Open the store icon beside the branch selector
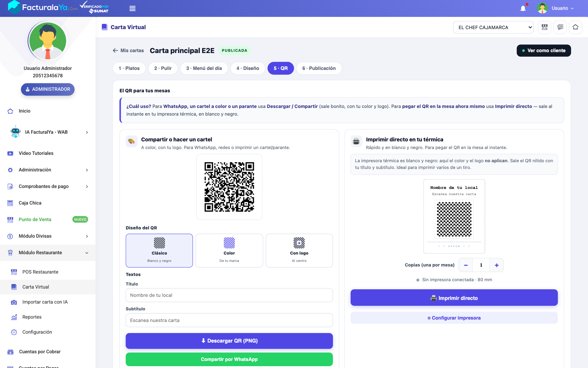Screen dimensions: 588x368 point(545,27)
